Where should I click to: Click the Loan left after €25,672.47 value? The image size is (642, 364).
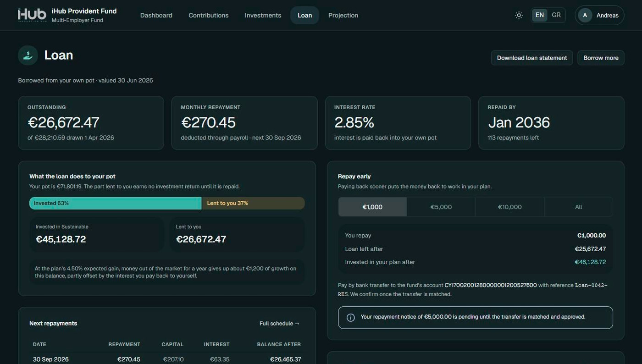(590, 249)
